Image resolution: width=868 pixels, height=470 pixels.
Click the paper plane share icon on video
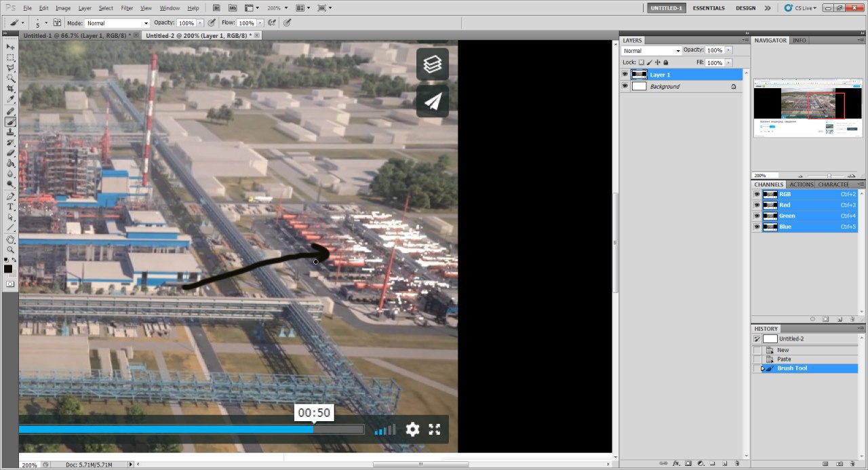pyautogui.click(x=433, y=101)
